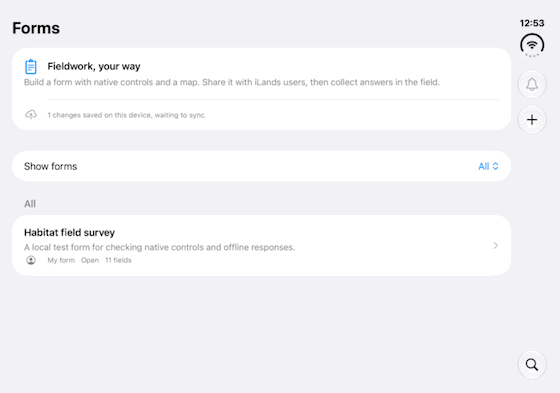Click the changes waiting to sync message

click(126, 115)
